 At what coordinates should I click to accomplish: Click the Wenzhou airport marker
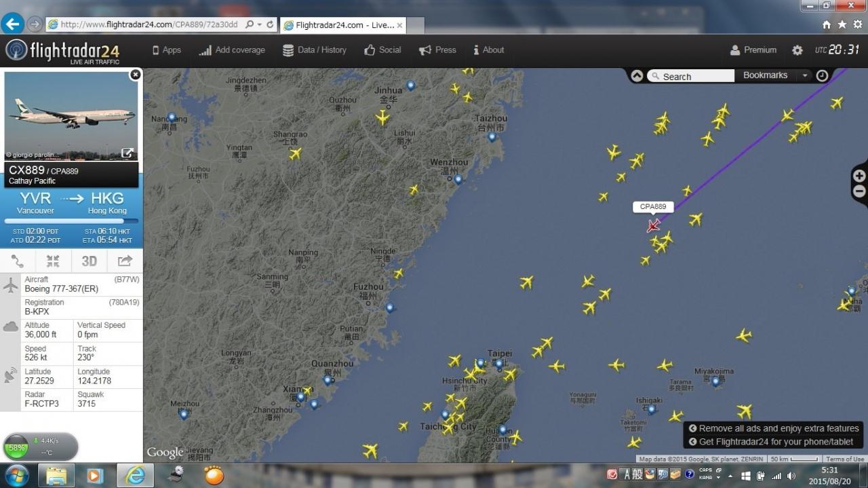(x=458, y=179)
